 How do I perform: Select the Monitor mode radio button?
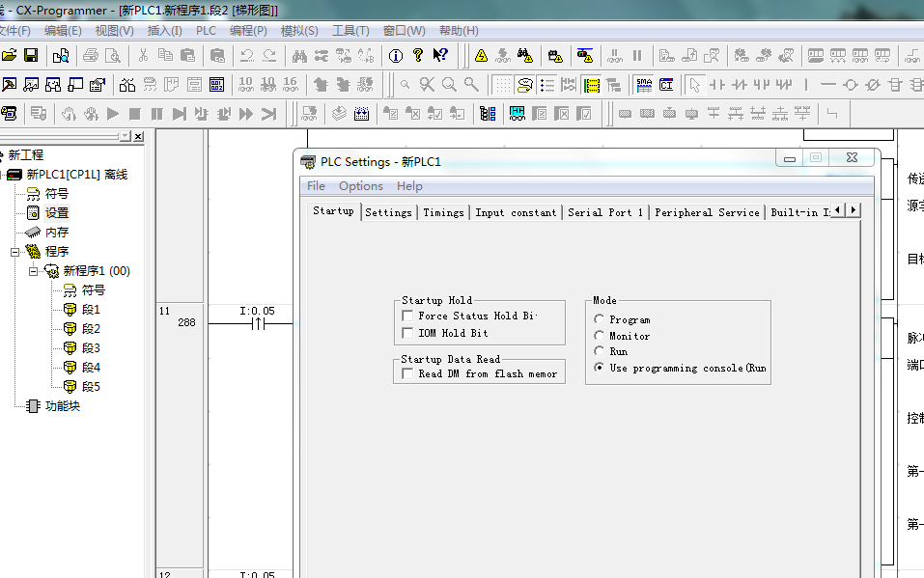tap(600, 336)
